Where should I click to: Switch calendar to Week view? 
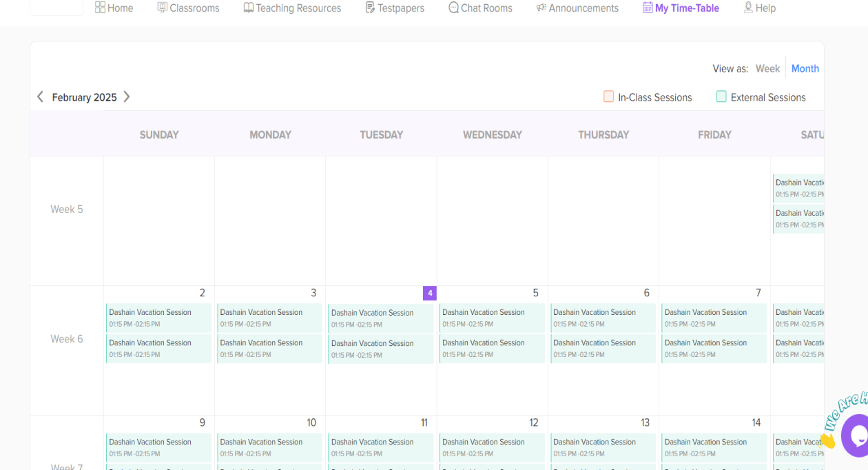[767, 68]
